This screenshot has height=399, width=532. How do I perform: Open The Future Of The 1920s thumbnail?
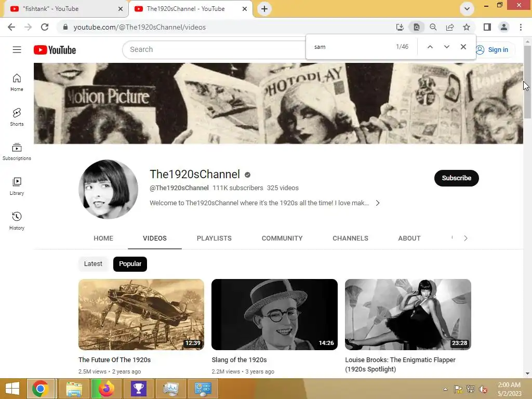click(141, 314)
